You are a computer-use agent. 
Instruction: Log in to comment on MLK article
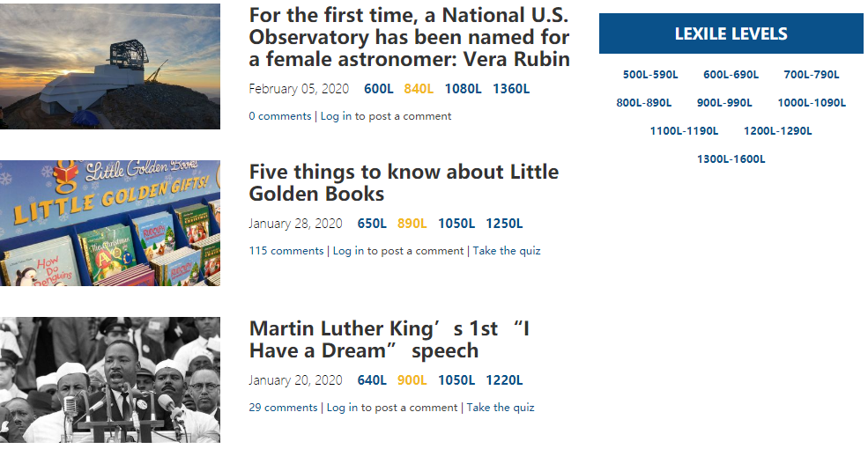(392, 408)
